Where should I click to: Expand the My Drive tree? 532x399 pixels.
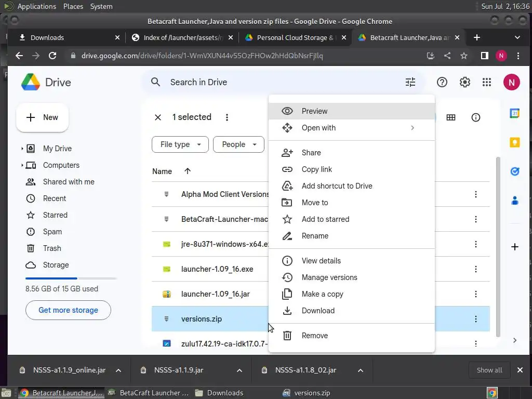pos(22,149)
